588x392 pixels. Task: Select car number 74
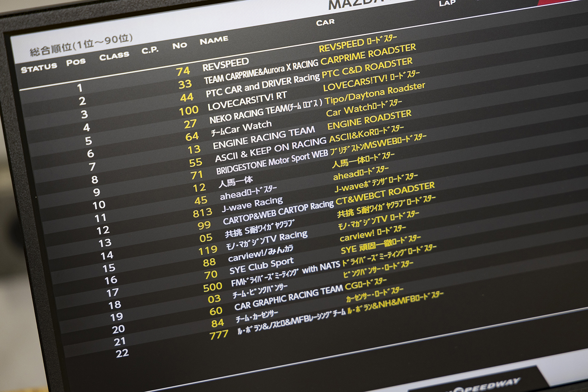click(x=183, y=71)
